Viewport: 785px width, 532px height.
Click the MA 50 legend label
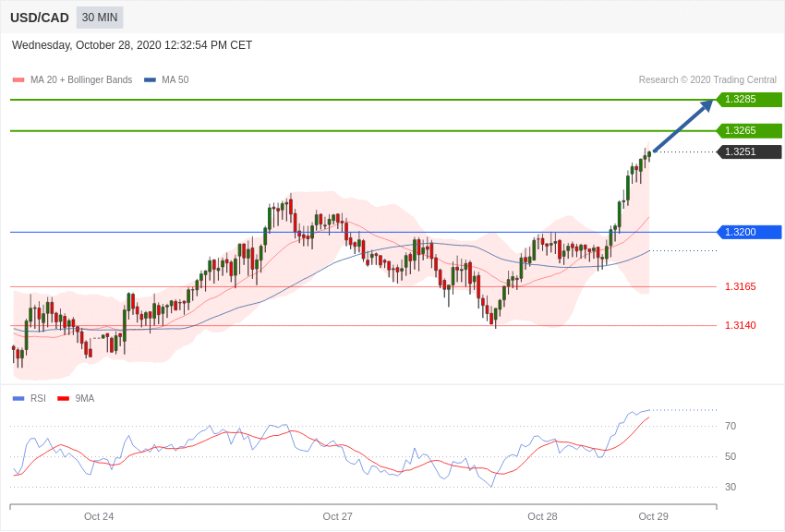(x=175, y=79)
